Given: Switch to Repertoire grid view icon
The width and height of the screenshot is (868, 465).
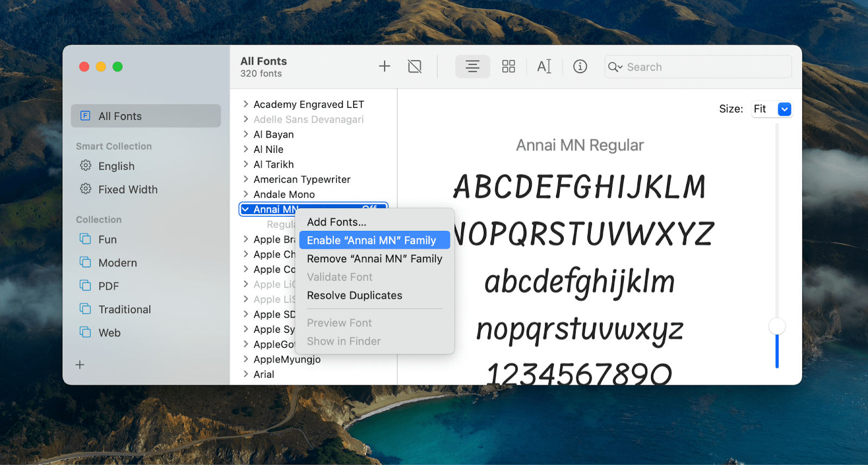Looking at the screenshot, I should [508, 67].
